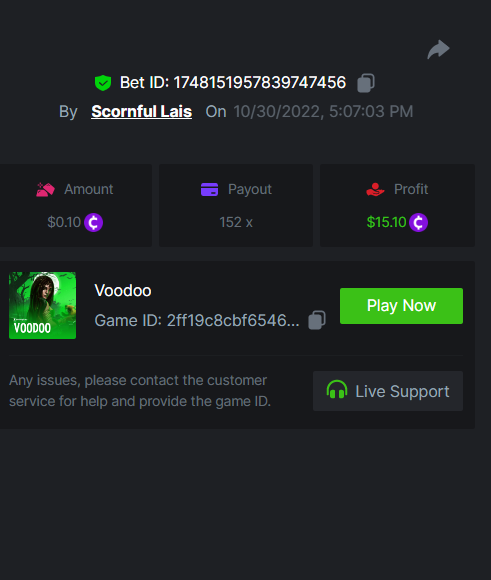Open the Voodoo game thumbnail
This screenshot has width=491, height=580.
(43, 306)
